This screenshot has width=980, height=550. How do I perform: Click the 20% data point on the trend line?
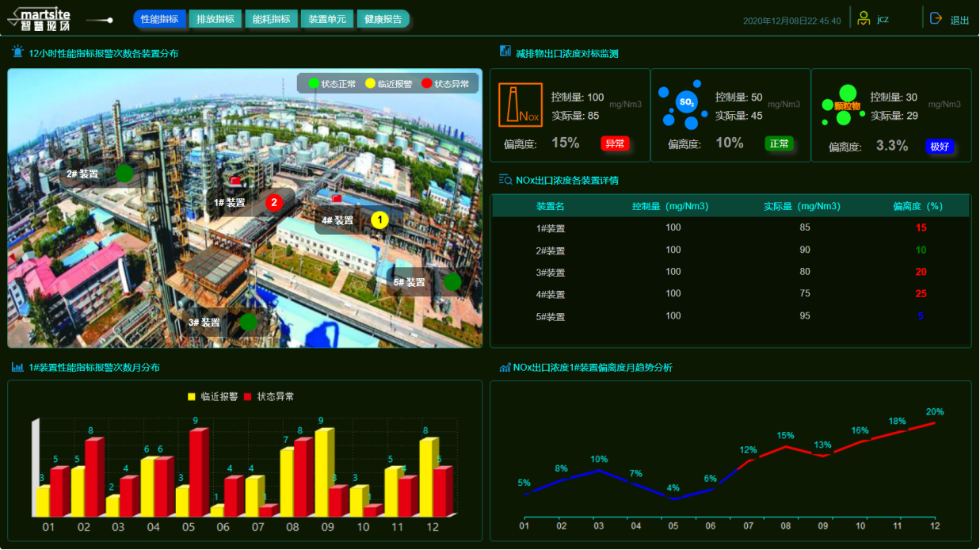935,422
